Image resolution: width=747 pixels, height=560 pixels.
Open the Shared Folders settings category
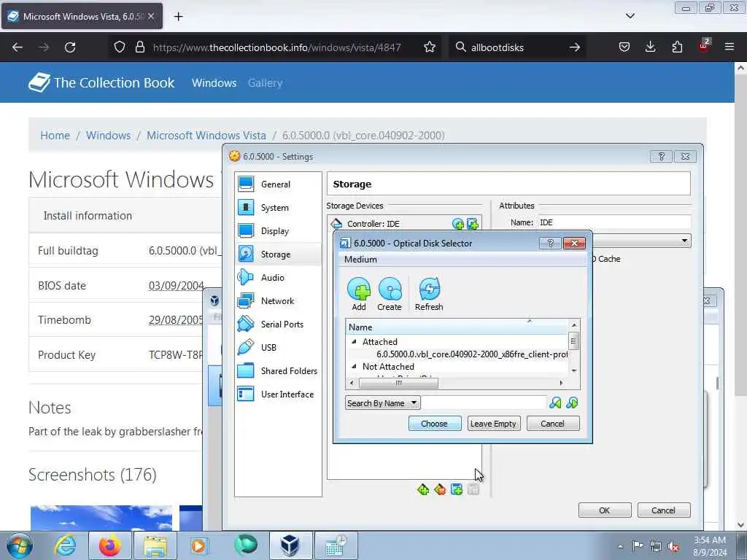point(278,371)
